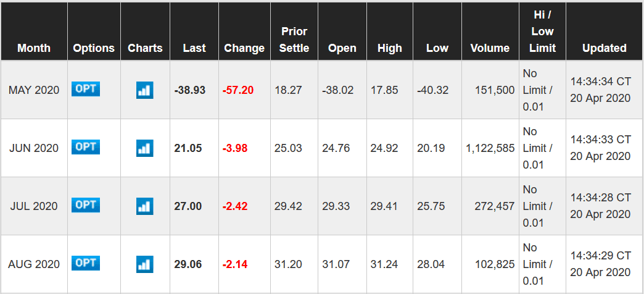Select the Change column header

[244, 48]
